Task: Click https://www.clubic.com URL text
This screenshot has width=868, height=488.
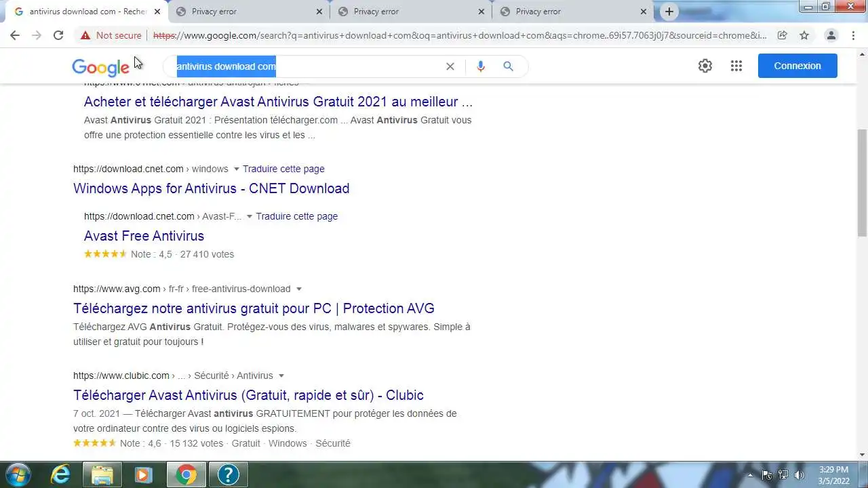Action: pos(121,375)
